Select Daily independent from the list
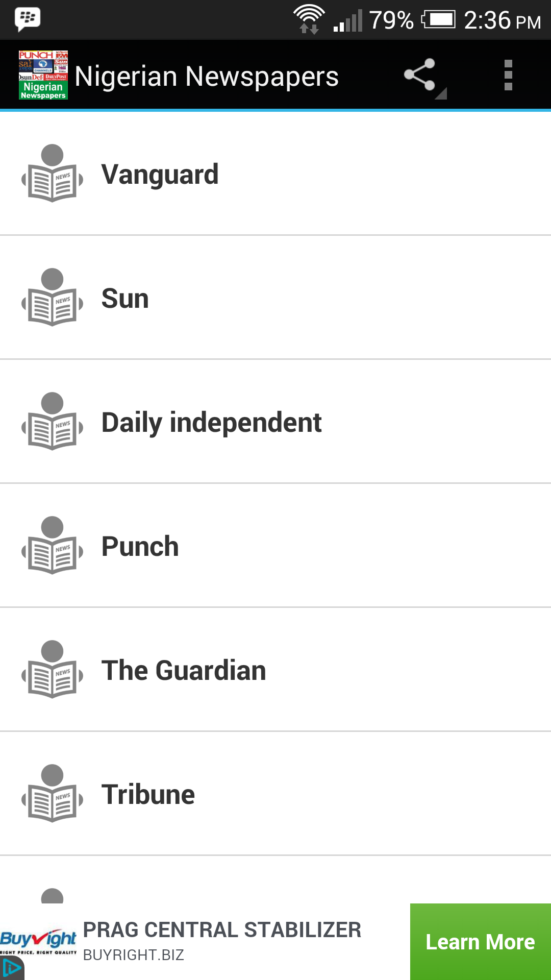This screenshot has height=980, width=551. click(x=275, y=422)
